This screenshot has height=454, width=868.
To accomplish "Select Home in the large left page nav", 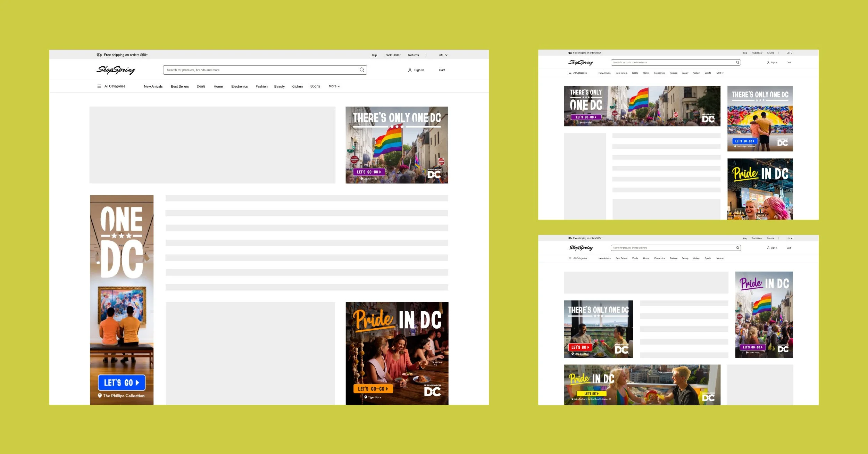I will 218,86.
